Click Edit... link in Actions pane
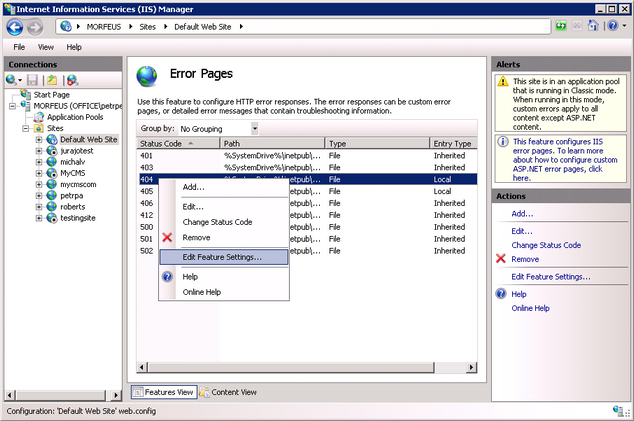The width and height of the screenshot is (634, 421). (x=522, y=231)
